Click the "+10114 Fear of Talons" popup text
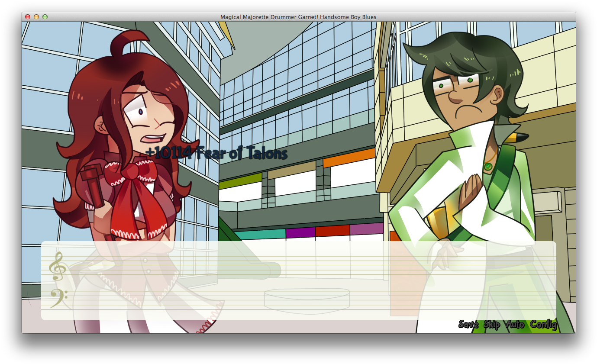The height and width of the screenshot is (364, 597). pyautogui.click(x=216, y=153)
